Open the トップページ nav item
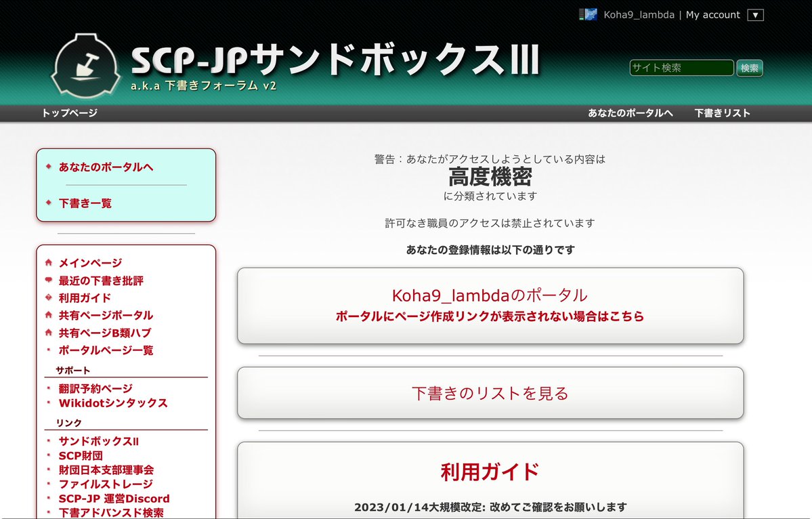The width and height of the screenshot is (812, 519). 69,113
